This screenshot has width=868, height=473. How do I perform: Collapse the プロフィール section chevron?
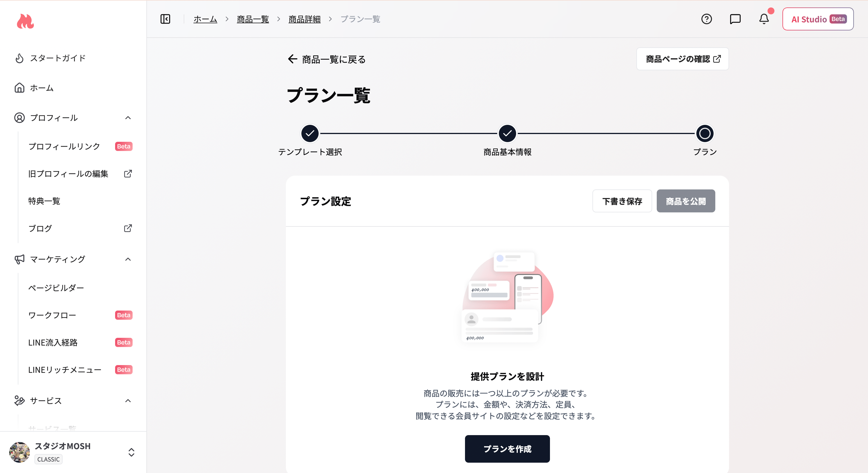(x=128, y=118)
